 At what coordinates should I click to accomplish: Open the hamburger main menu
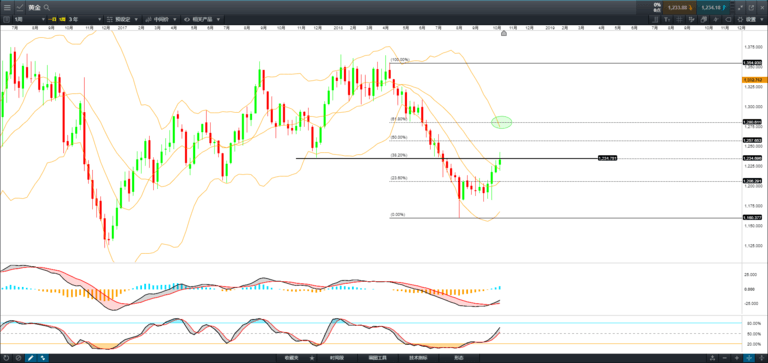pos(7,7)
